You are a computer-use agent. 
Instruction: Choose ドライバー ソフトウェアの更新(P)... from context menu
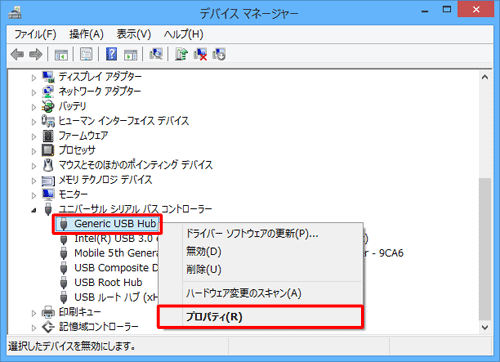(261, 233)
